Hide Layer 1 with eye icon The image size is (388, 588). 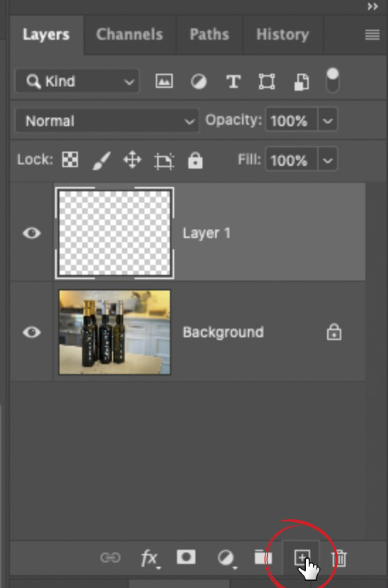point(31,233)
